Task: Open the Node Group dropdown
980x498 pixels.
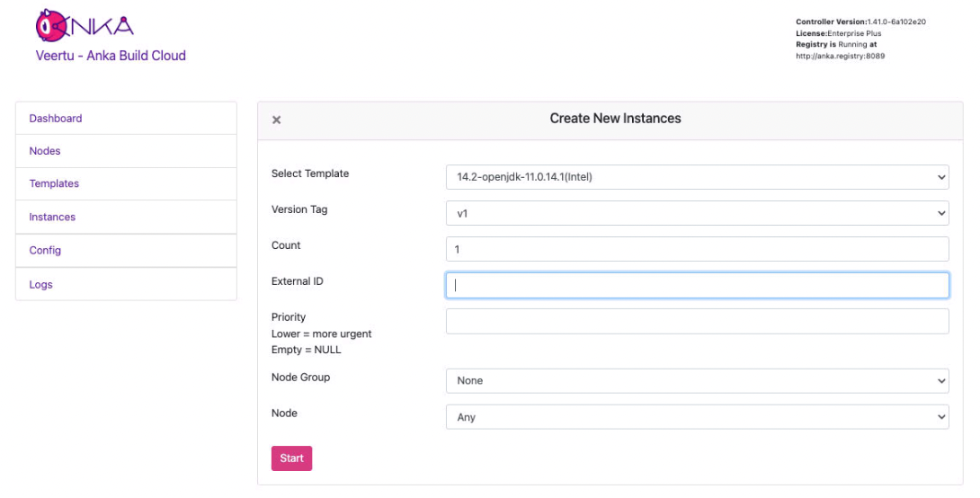Action: pyautogui.click(x=697, y=381)
